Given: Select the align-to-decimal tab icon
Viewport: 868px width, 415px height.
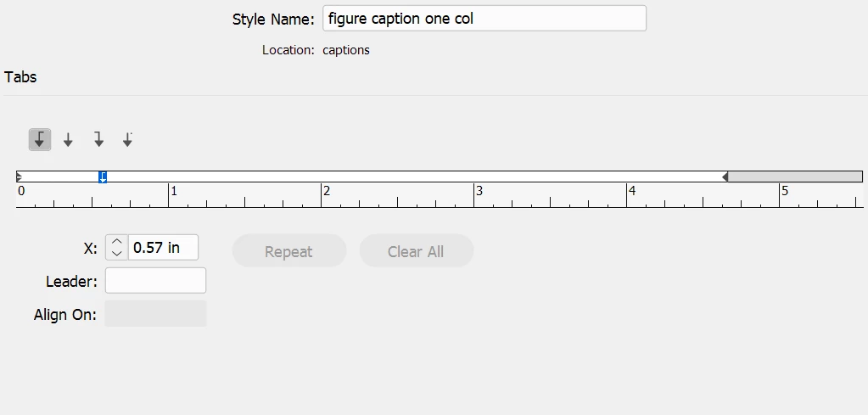Looking at the screenshot, I should click(x=127, y=140).
